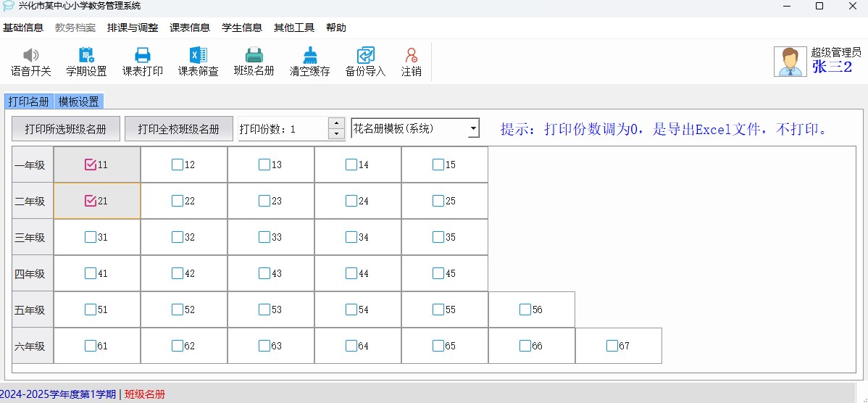The image size is (868, 403).
Task: Click the 打印所选班级名册 button
Action: (66, 129)
